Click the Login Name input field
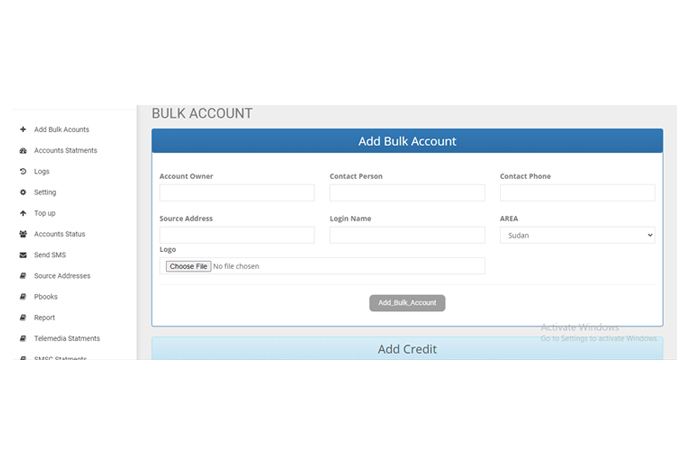Image resolution: width=690 pixels, height=461 pixels. pos(407,235)
